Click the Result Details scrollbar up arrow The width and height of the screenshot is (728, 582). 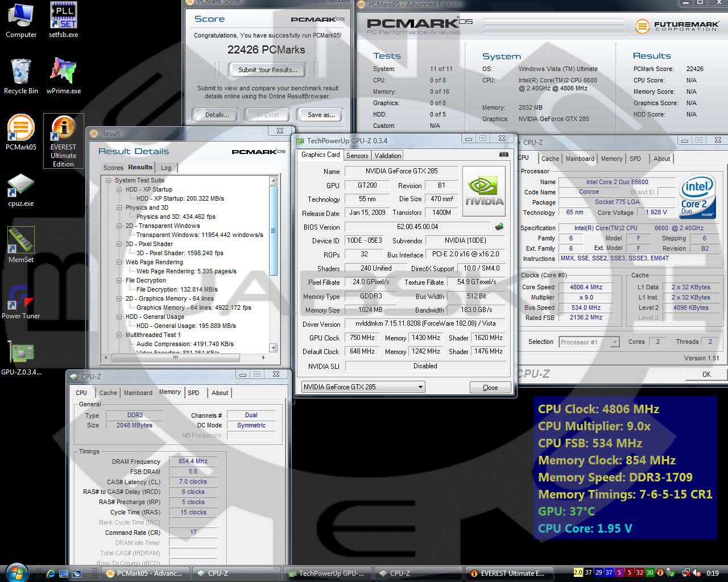tap(273, 181)
